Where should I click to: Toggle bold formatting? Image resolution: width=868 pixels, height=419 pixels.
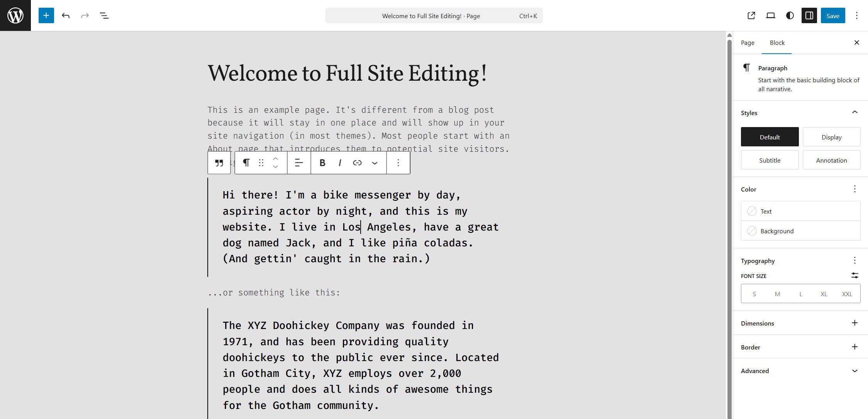322,163
